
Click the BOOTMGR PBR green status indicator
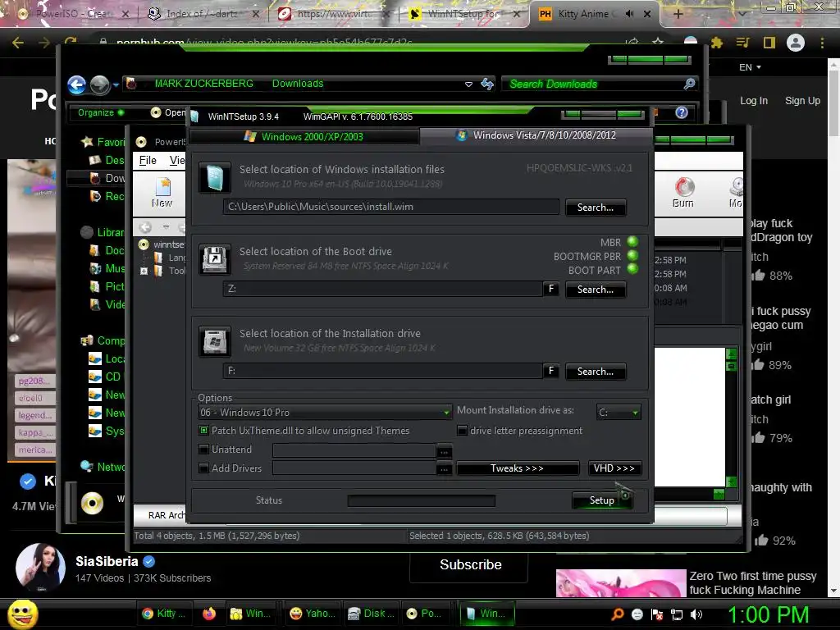point(632,256)
